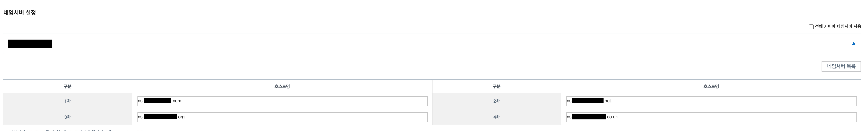The image size is (868, 131).
Task: Click the 네임서버 설정 page heading
Action: click(x=20, y=13)
